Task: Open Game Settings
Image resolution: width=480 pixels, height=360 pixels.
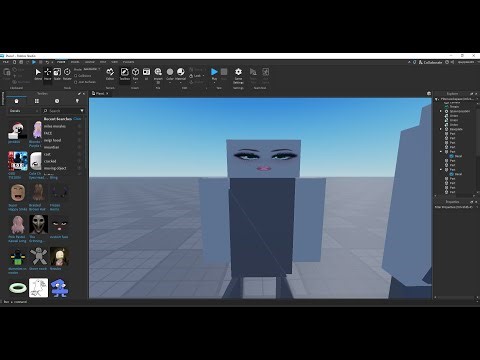Action: (x=238, y=76)
